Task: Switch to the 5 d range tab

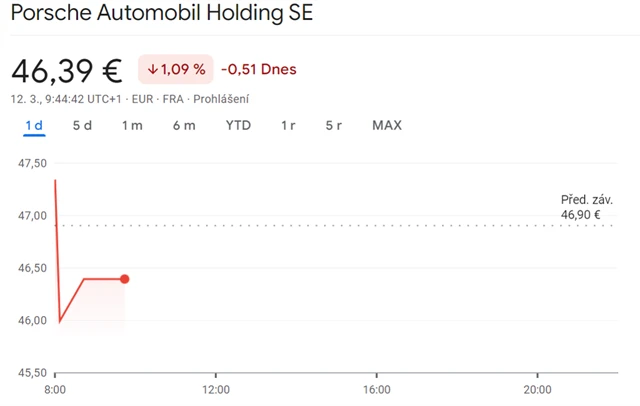Action: point(82,126)
